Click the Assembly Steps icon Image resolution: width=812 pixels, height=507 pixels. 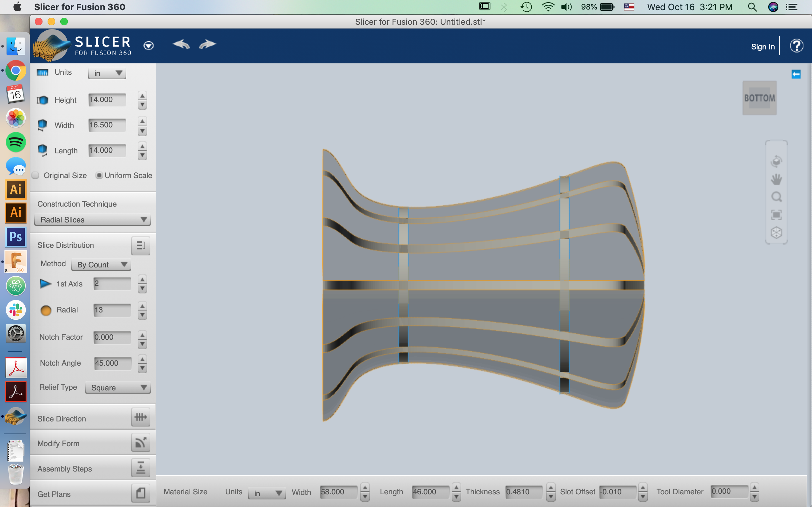tap(141, 468)
